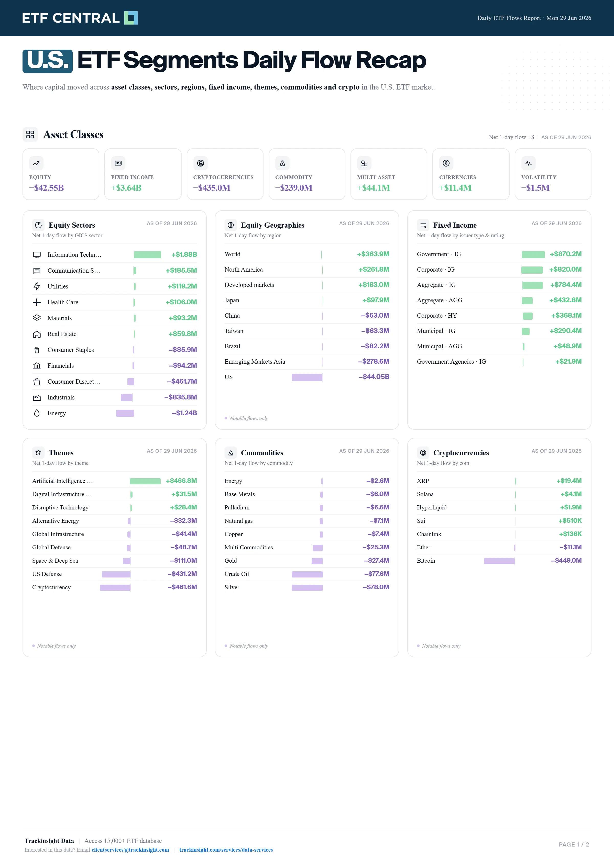
Task: Select the Information Technology green flow bar
Action: pyautogui.click(x=147, y=255)
